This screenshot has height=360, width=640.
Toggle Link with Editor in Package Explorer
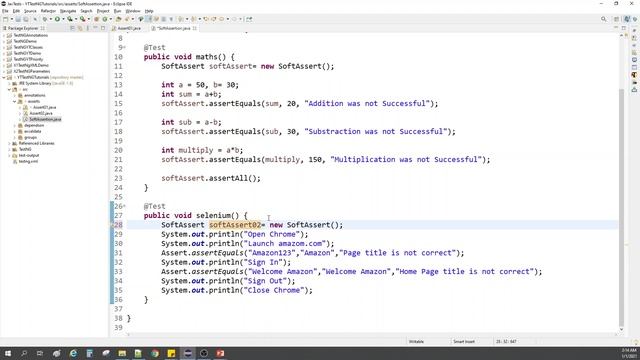(x=80, y=28)
